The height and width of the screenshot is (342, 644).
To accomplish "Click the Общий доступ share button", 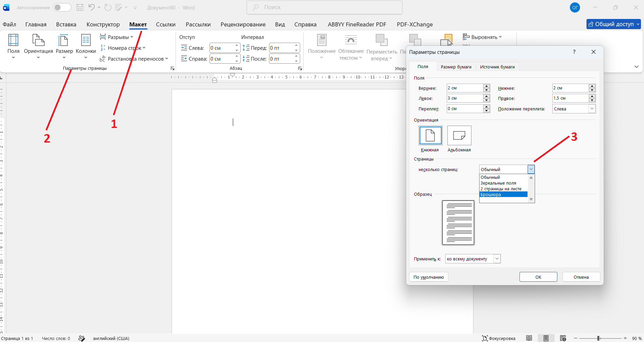I will [x=614, y=24].
